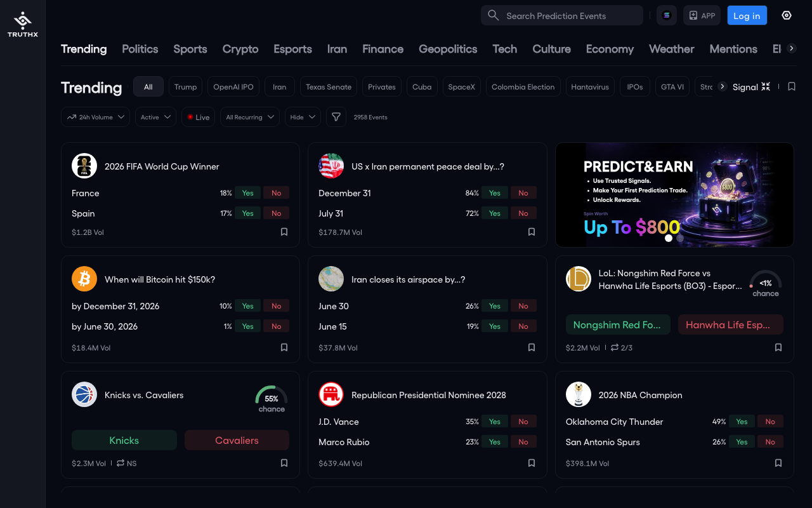Toggle the Live events filter

199,117
